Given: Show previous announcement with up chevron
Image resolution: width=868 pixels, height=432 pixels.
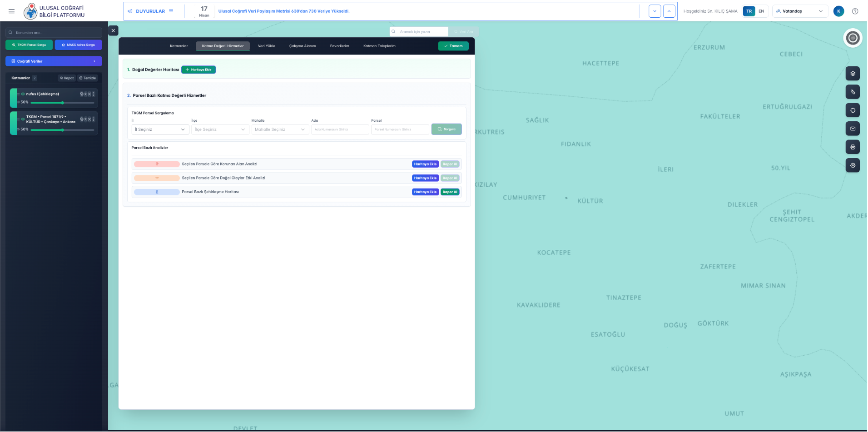Looking at the screenshot, I should point(669,11).
